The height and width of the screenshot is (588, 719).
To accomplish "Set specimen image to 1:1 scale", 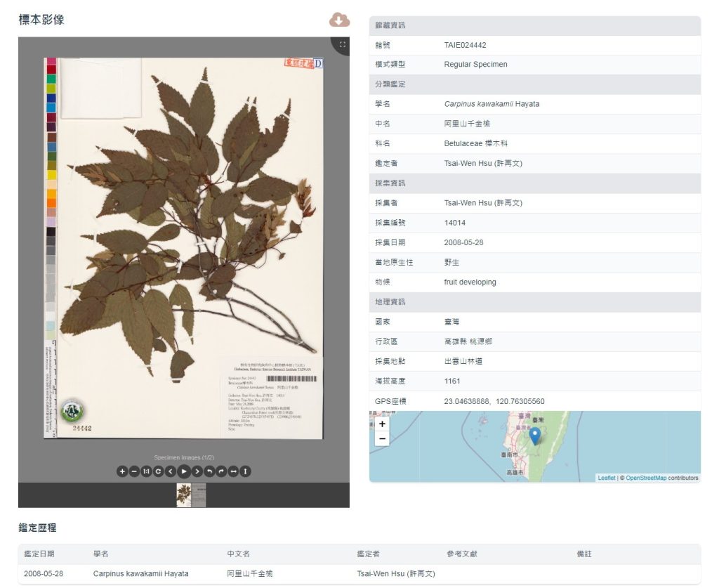I will [146, 471].
